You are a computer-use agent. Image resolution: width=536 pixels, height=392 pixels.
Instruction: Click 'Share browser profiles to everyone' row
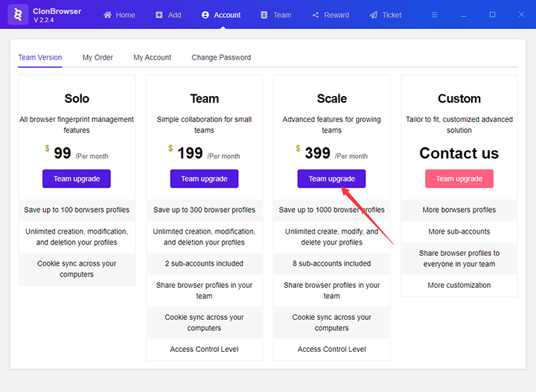tap(459, 259)
